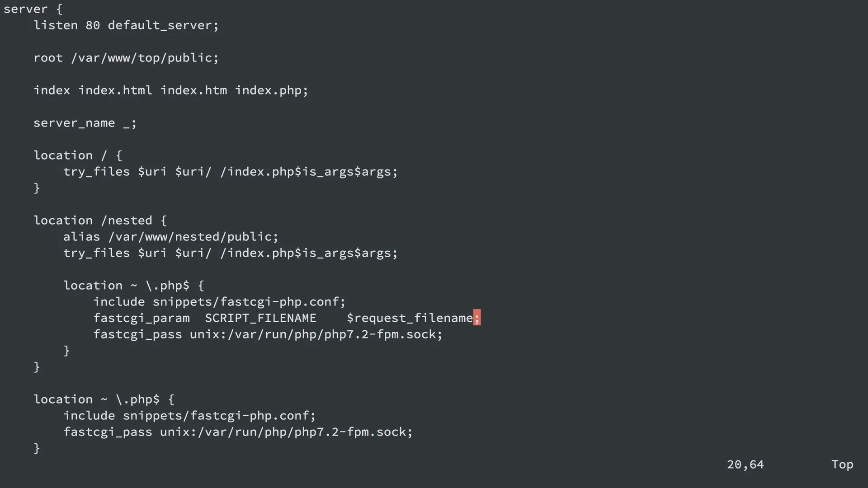Click "/nested" in the location line

[x=127, y=221]
